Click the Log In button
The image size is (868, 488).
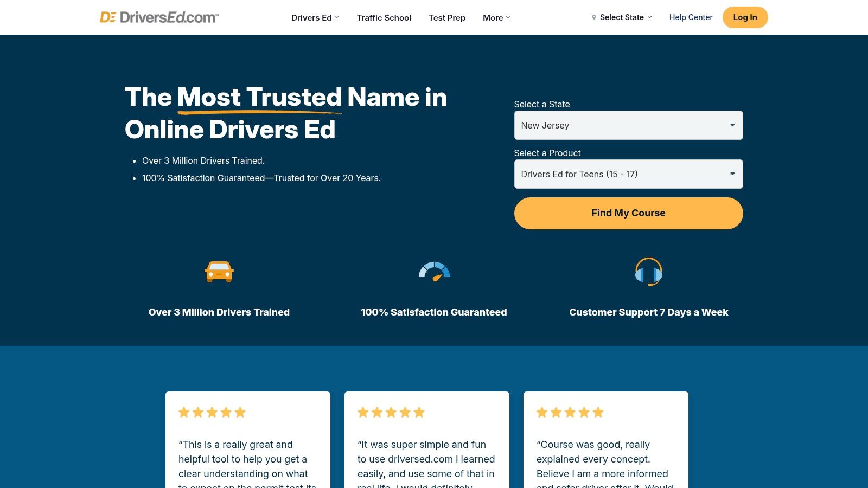click(745, 17)
